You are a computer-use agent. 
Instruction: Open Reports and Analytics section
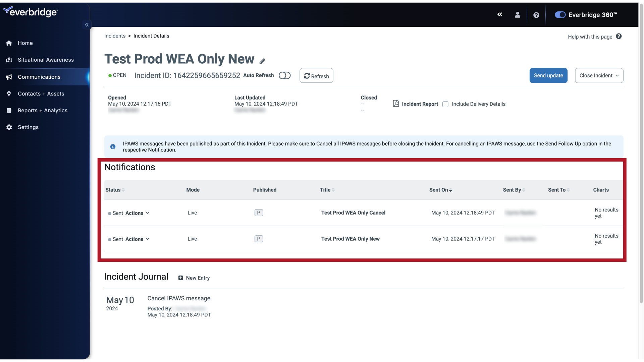(x=43, y=110)
